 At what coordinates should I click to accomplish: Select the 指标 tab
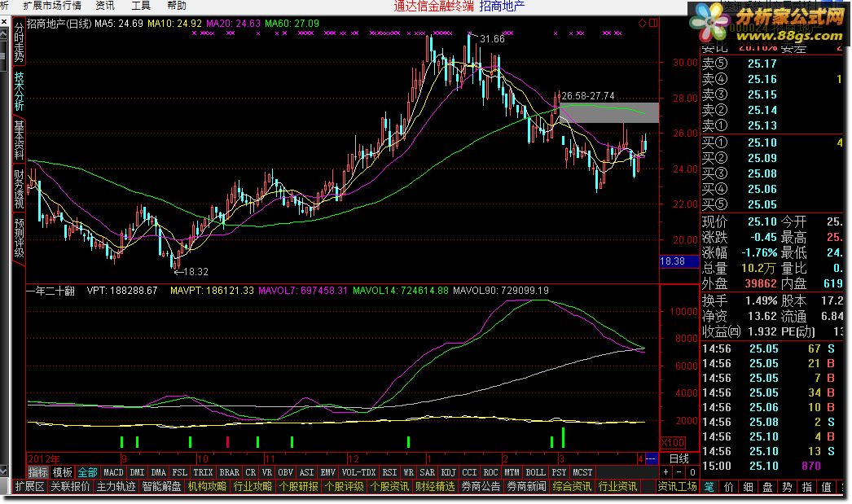point(38,472)
